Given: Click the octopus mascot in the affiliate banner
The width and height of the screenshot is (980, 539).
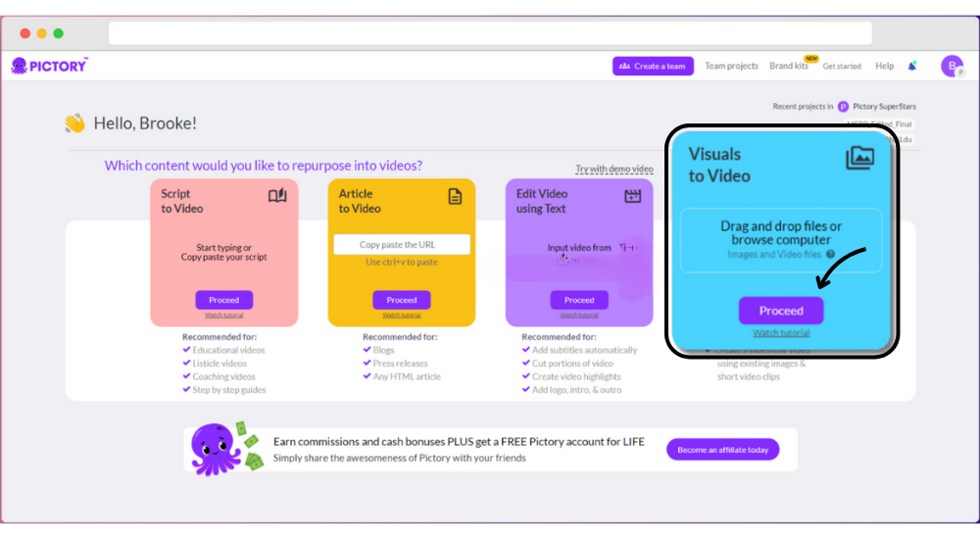Looking at the screenshot, I should tap(216, 449).
